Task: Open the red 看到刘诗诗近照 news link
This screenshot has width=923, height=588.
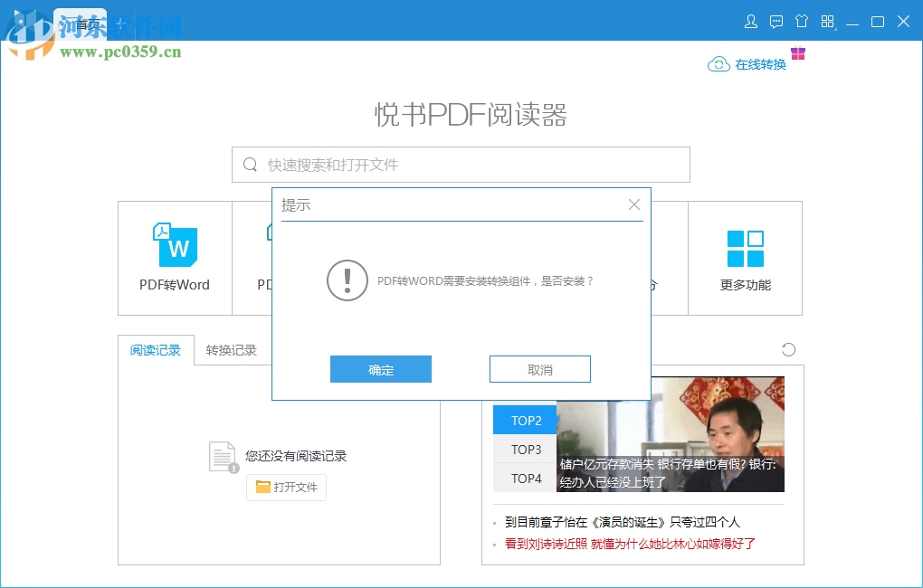Action: [630, 544]
